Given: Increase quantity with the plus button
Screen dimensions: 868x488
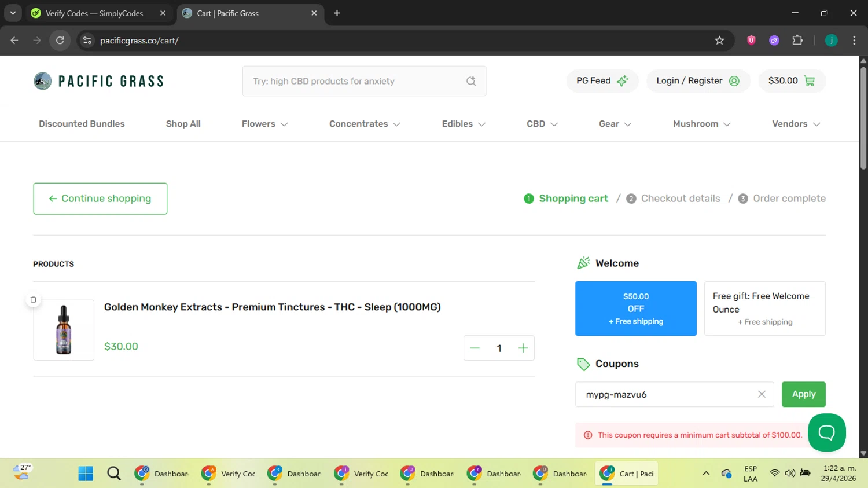Looking at the screenshot, I should 523,348.
